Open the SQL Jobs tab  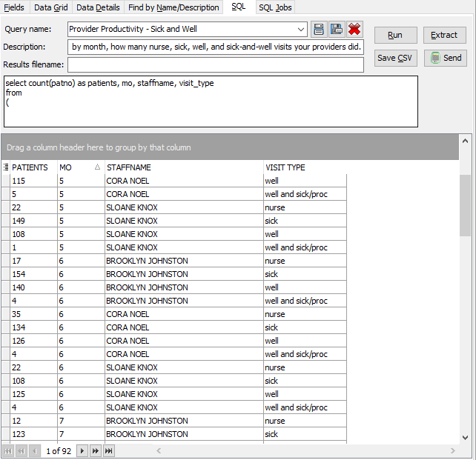[x=275, y=7]
